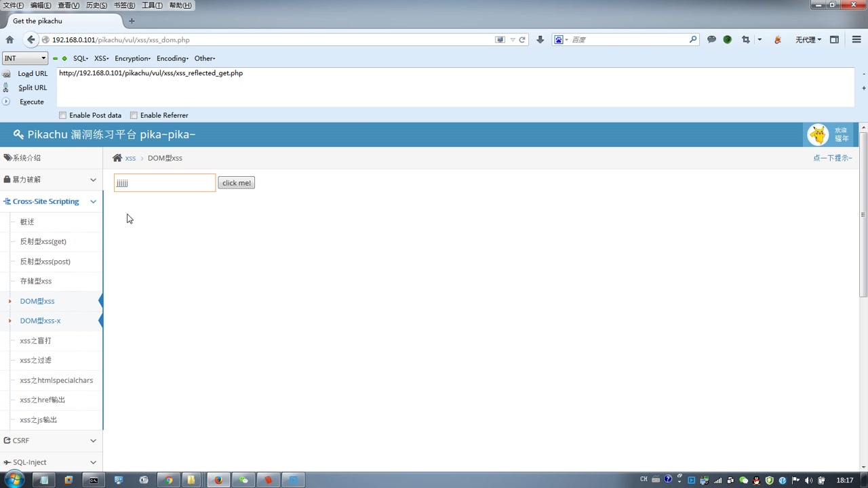Open the command prompt taskbar icon
Screen dimensions: 868x488
[x=94, y=480]
